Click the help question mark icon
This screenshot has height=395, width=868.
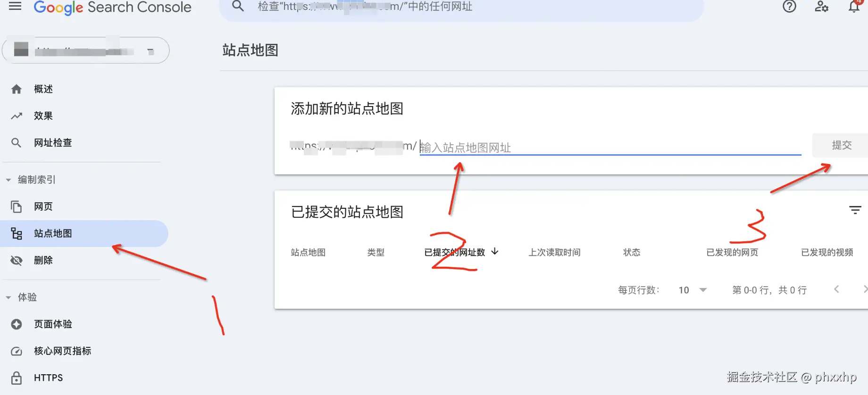(x=789, y=7)
